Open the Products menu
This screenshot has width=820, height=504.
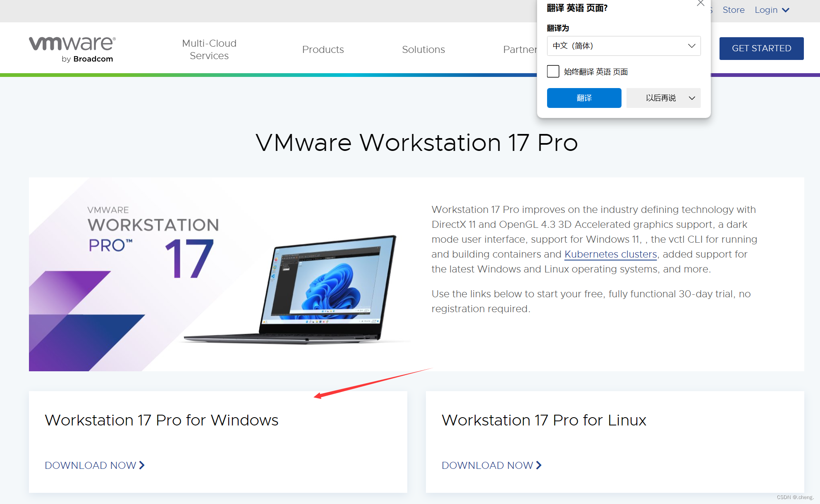pyautogui.click(x=323, y=49)
